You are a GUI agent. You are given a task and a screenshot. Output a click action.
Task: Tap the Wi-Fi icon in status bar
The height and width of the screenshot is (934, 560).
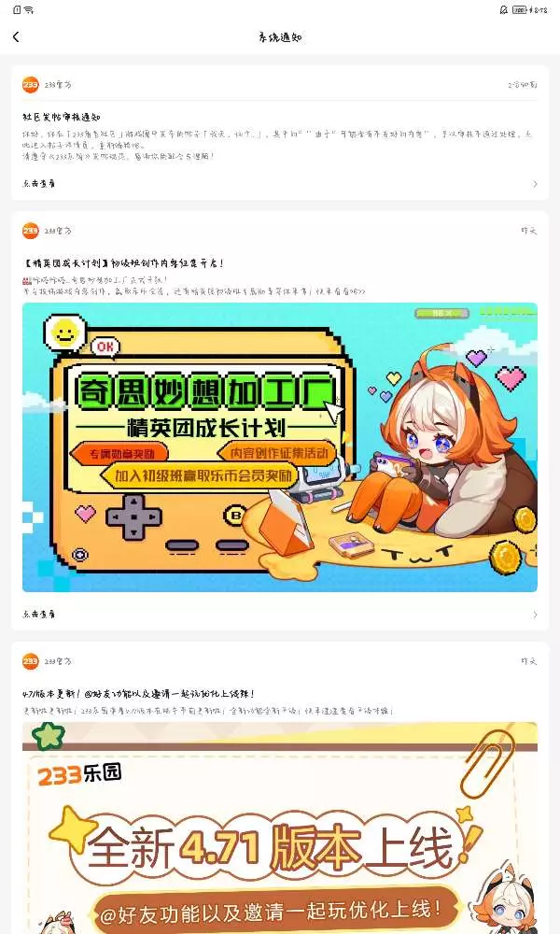pos(29,10)
